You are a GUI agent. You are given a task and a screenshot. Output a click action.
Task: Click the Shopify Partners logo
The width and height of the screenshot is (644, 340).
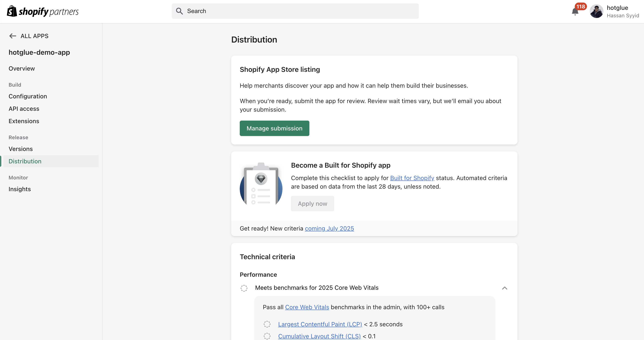click(43, 11)
